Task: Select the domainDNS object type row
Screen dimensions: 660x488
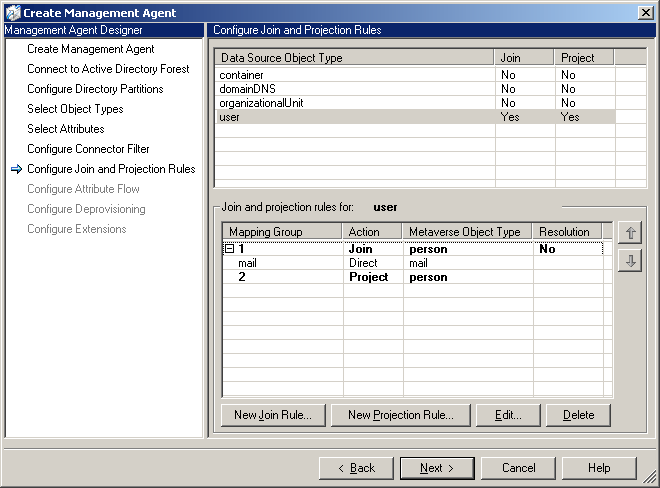Action: 250,89
